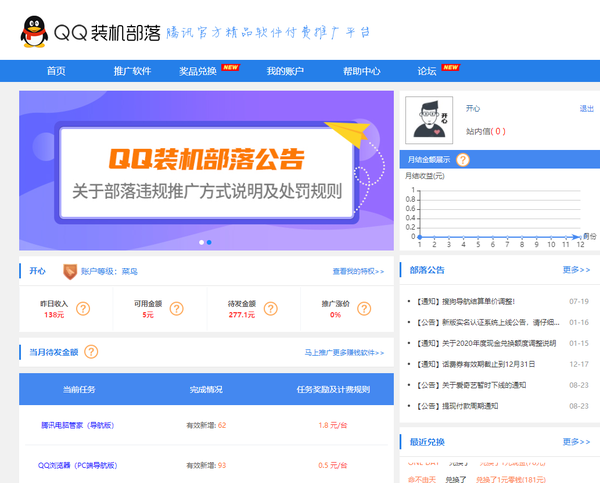Click 完成情况 column header
Image resolution: width=600 pixels, height=483 pixels.
point(206,390)
